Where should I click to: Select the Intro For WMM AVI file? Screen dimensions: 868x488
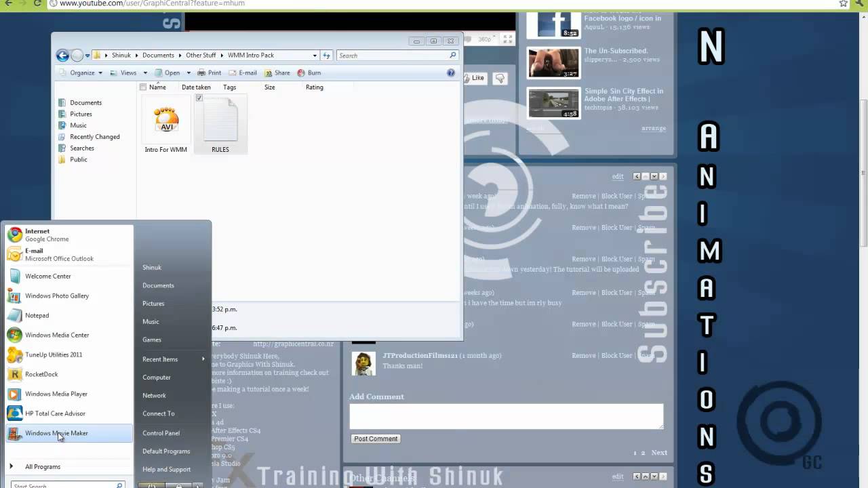(x=166, y=125)
